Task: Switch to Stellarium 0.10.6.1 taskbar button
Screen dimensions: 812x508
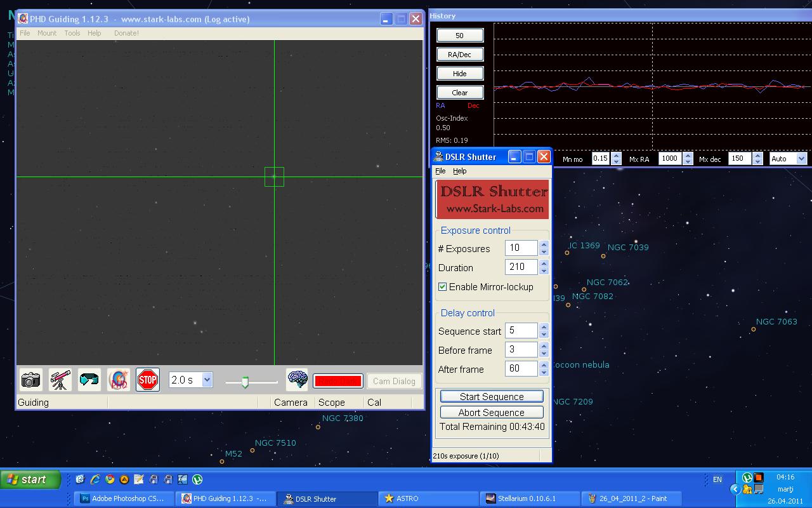Action: click(530, 498)
